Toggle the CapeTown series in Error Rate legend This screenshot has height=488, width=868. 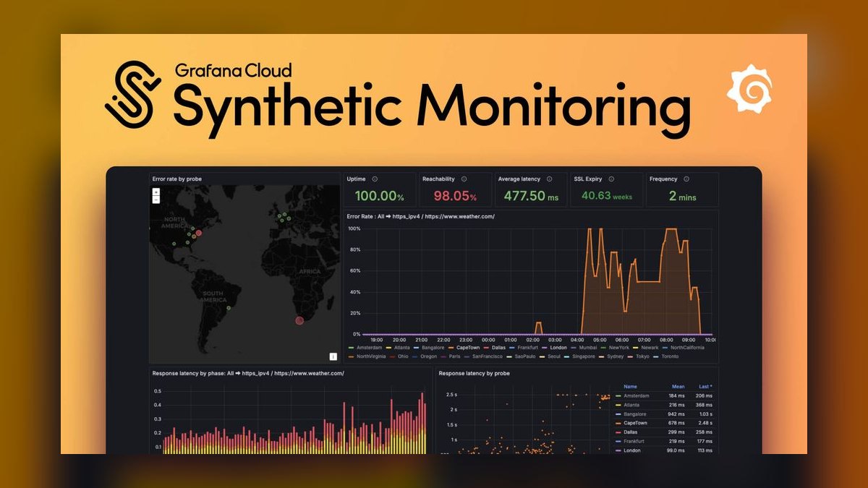tap(464, 348)
